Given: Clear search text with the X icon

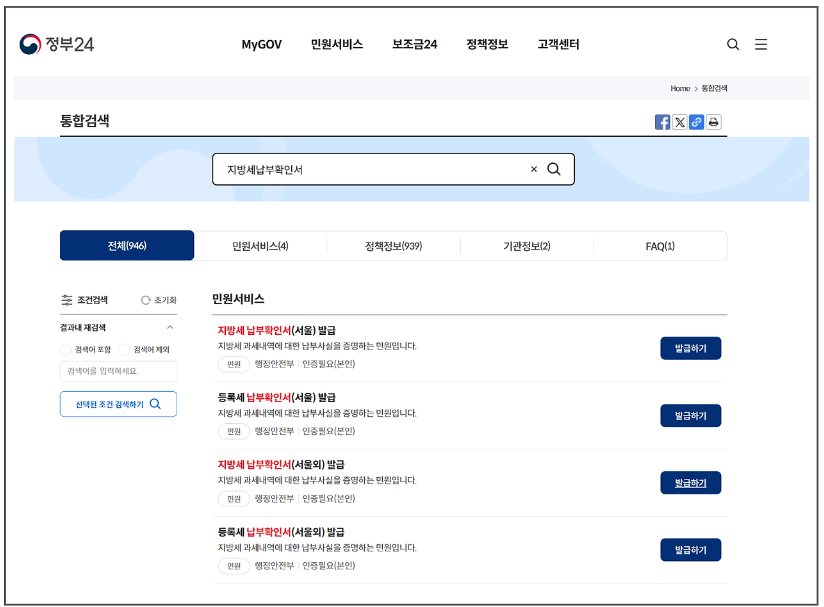Looking at the screenshot, I should [x=534, y=169].
